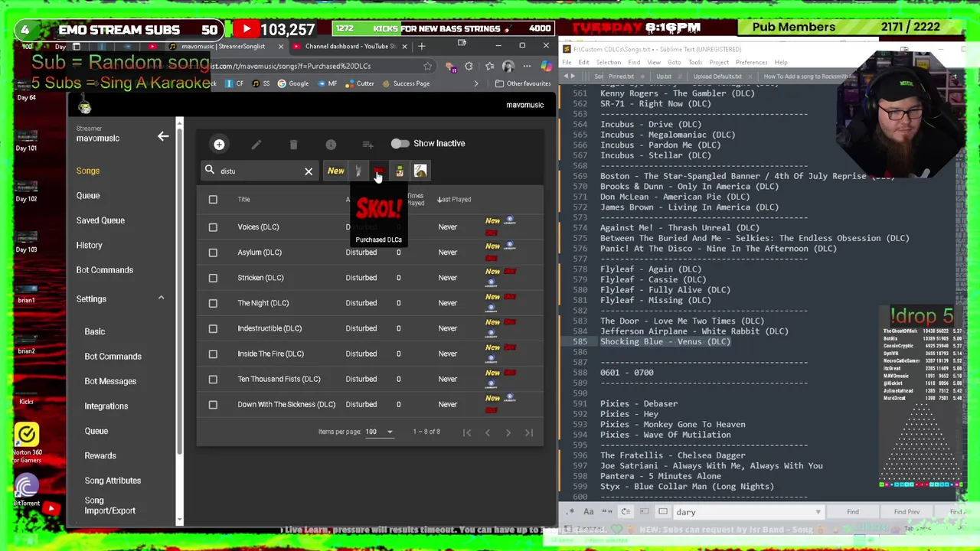This screenshot has height=551, width=980.
Task: Focus the song search field containing distu
Action: 260,171
